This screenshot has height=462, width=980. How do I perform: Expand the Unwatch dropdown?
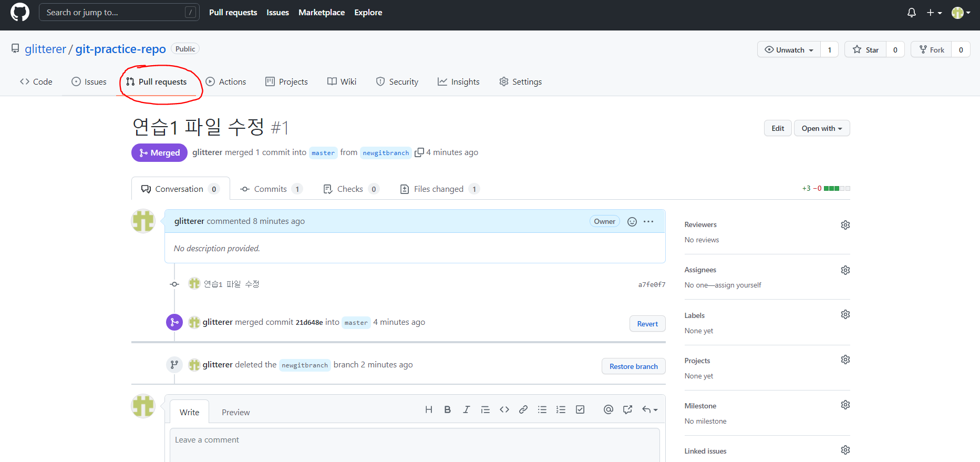(789, 49)
